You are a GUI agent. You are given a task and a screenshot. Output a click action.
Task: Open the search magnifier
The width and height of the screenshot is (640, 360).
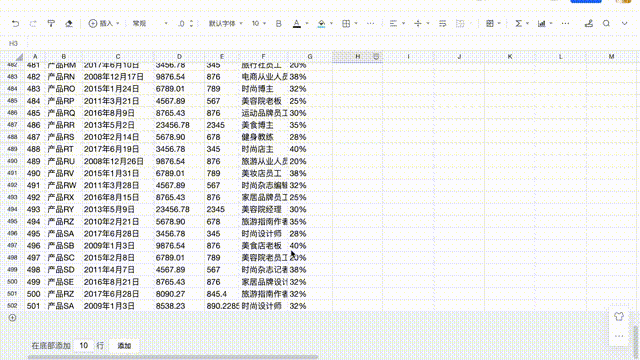[607, 24]
